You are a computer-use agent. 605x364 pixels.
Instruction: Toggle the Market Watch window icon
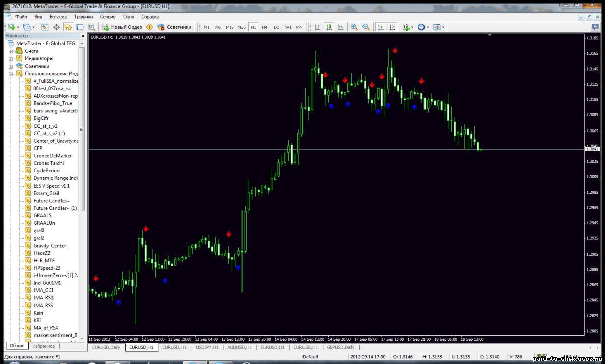pos(45,27)
